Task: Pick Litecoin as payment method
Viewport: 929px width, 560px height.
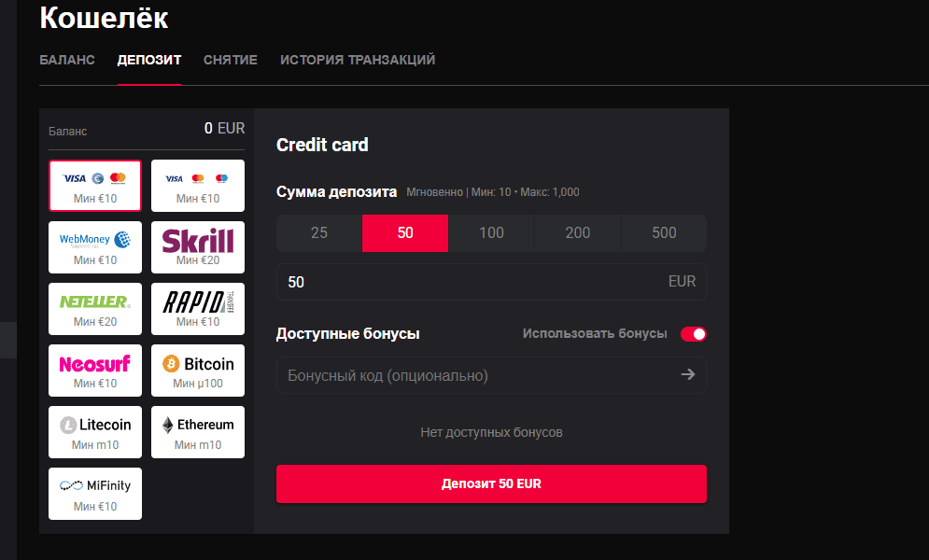Action: click(94, 431)
